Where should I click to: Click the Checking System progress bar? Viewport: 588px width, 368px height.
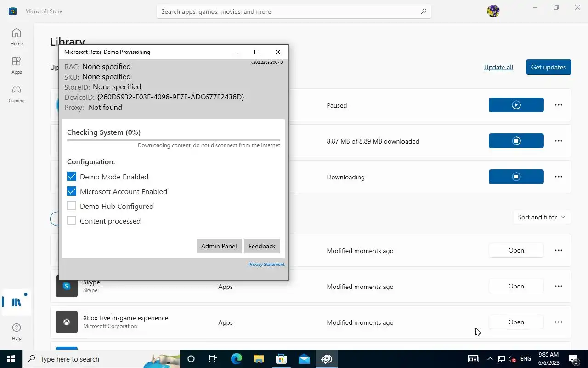(x=174, y=140)
